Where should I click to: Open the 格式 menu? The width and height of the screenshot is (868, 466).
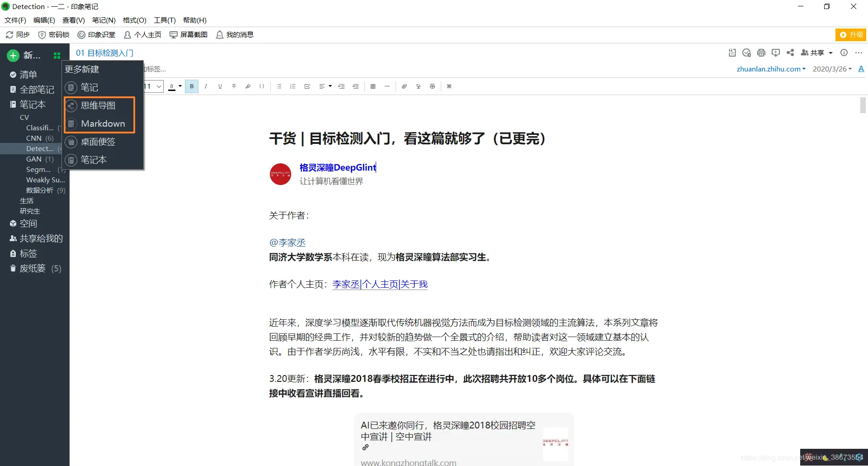(134, 20)
